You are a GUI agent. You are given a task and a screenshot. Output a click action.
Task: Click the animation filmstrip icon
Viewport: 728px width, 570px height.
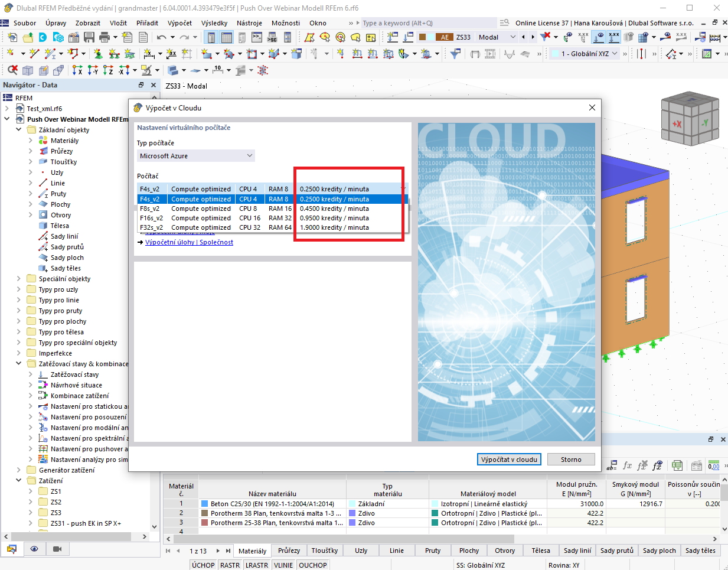click(491, 54)
